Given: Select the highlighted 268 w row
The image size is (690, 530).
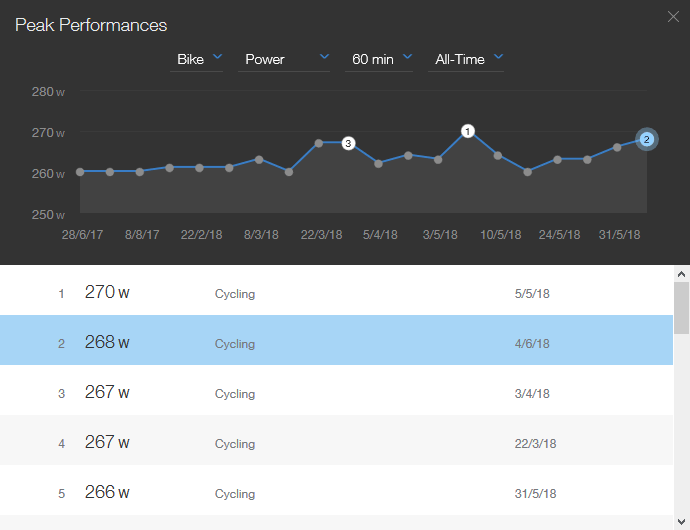Looking at the screenshot, I should [x=336, y=340].
